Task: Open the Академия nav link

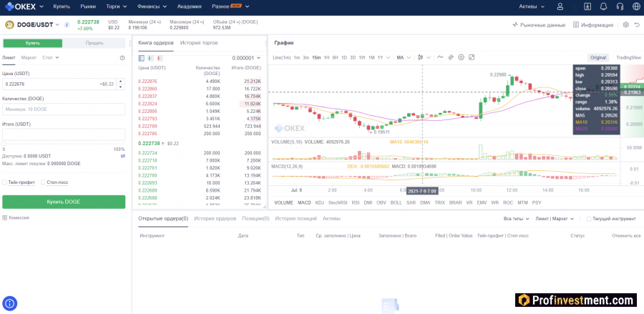Action: pos(190,6)
